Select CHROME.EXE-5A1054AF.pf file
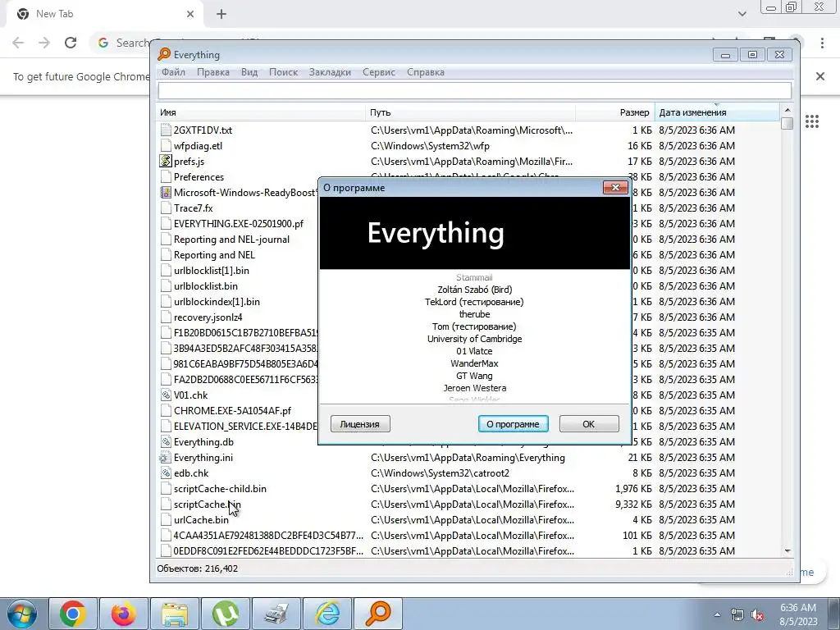 [x=232, y=411]
